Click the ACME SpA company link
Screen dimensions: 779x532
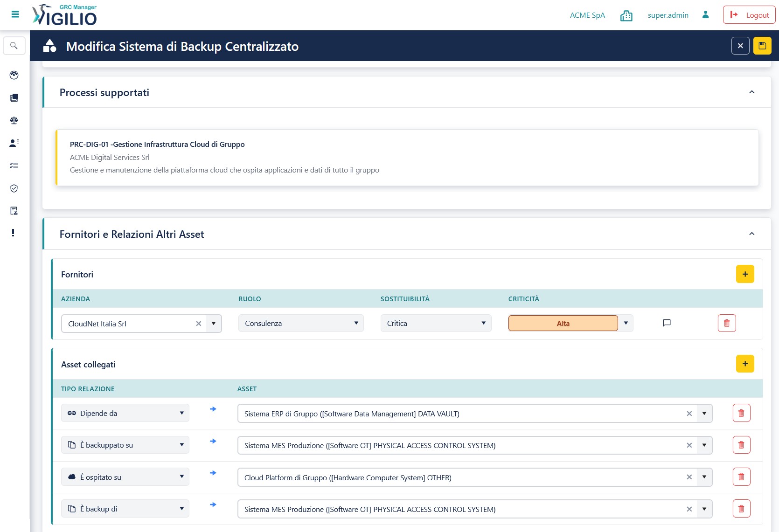pos(587,15)
